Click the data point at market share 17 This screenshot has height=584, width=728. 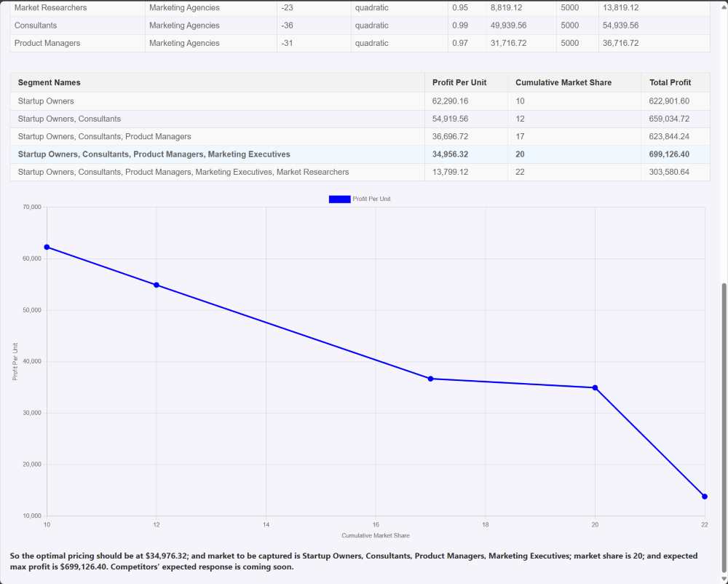click(x=430, y=378)
